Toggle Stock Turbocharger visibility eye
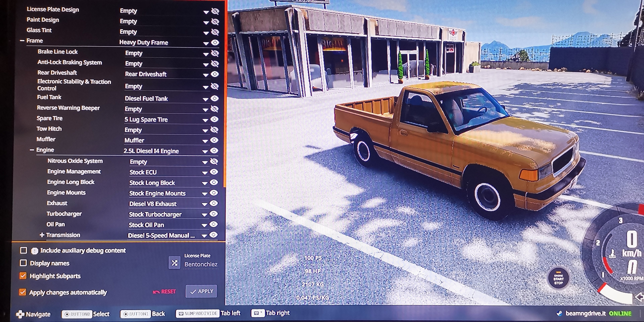The height and width of the screenshot is (322, 644). click(213, 214)
